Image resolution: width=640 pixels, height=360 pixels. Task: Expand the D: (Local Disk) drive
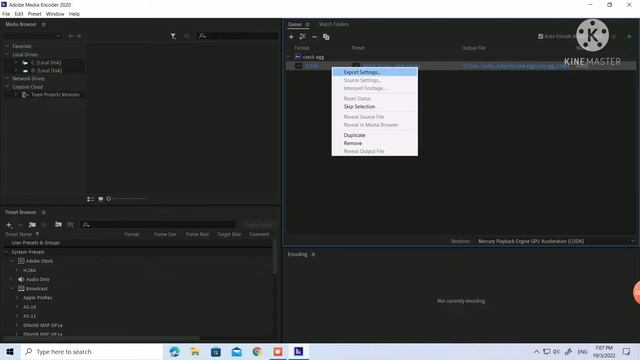point(16,71)
